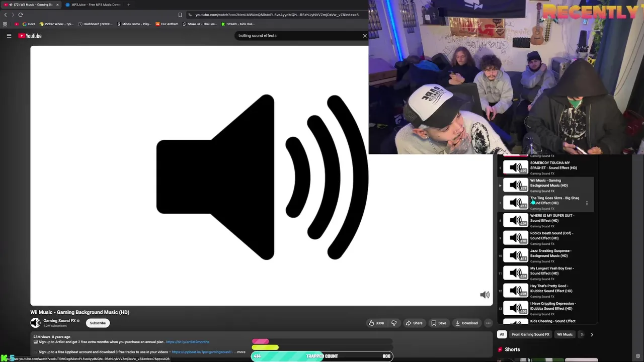This screenshot has height=362, width=644.
Task: Click the Gaming Sound FX channel avatar
Action: click(35, 323)
